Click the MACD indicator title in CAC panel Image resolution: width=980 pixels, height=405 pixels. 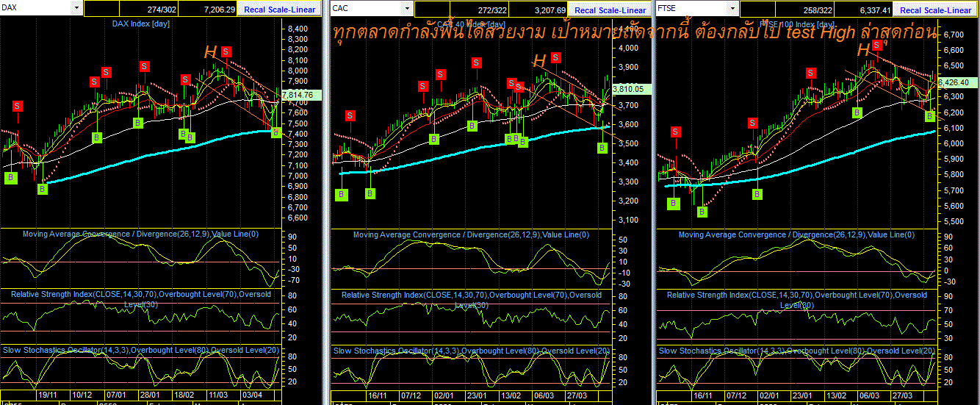click(471, 234)
